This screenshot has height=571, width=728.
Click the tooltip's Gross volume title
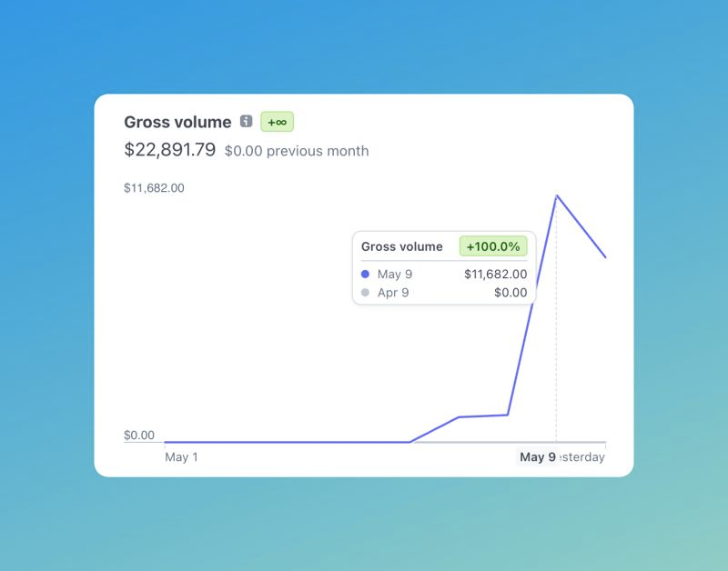(x=401, y=246)
